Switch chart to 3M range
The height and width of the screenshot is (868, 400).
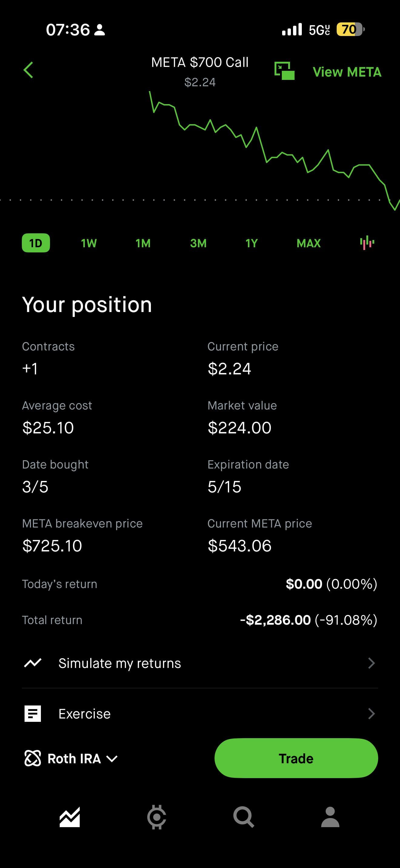click(198, 243)
